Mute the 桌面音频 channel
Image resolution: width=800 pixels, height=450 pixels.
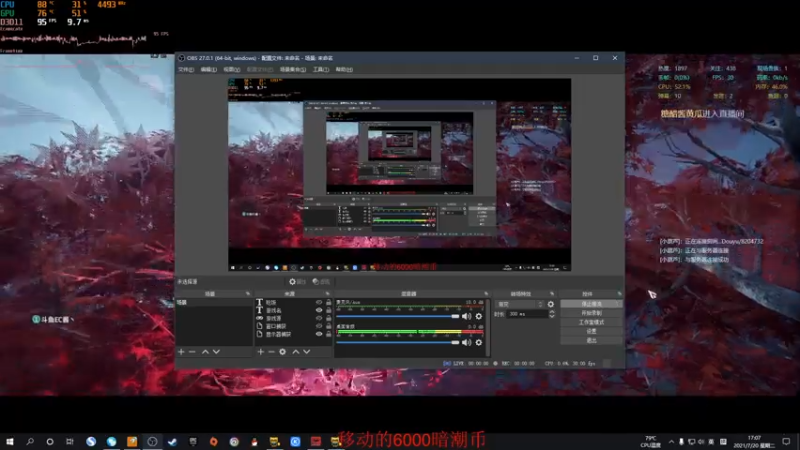pos(466,342)
